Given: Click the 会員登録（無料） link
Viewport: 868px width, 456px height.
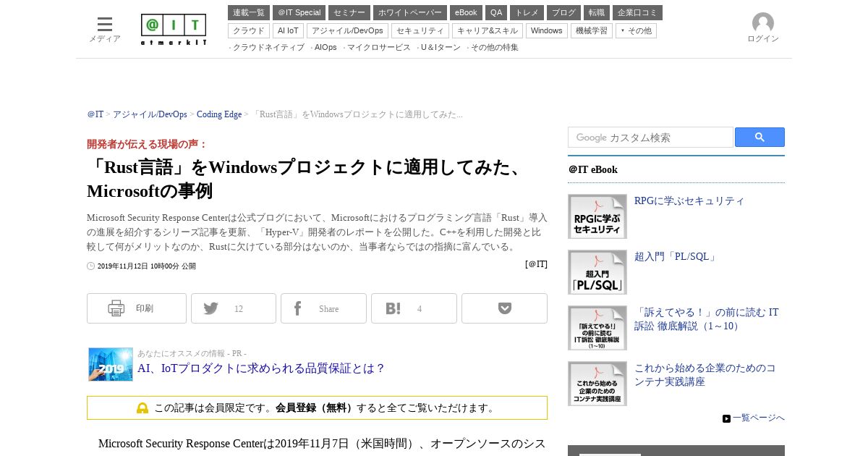Looking at the screenshot, I should (x=315, y=408).
